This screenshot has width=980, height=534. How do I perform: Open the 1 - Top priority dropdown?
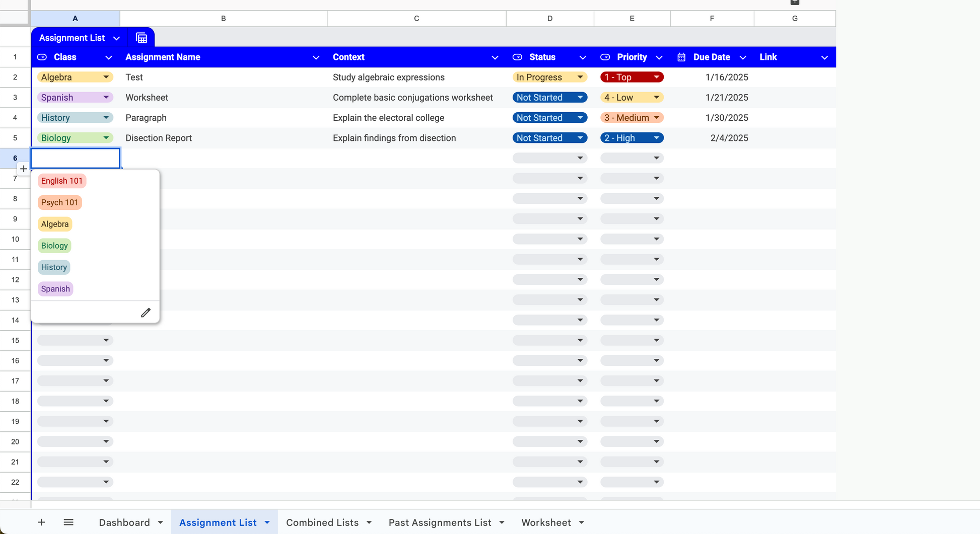(x=656, y=77)
